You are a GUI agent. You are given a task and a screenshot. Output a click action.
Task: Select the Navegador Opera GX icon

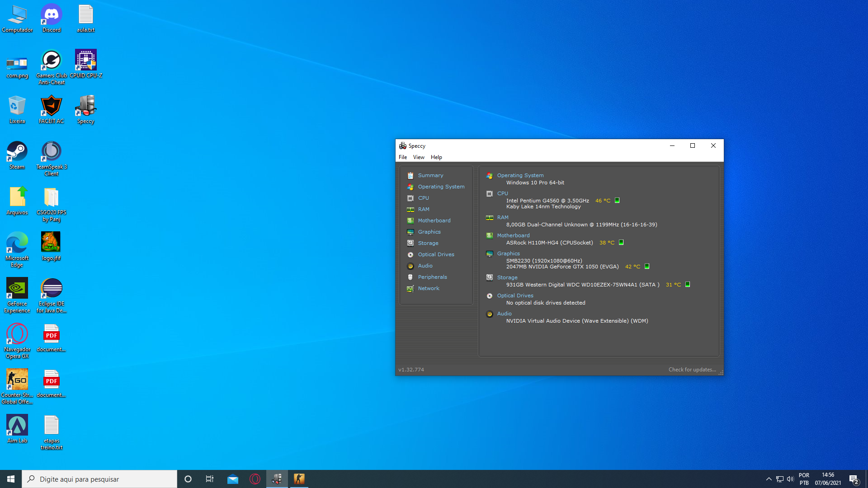pos(17,341)
